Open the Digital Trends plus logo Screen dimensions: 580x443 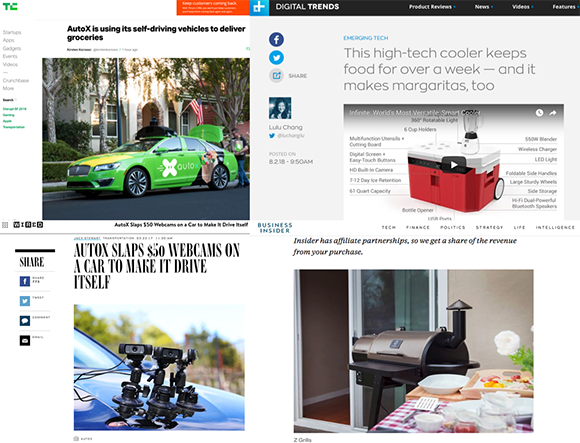point(259,7)
